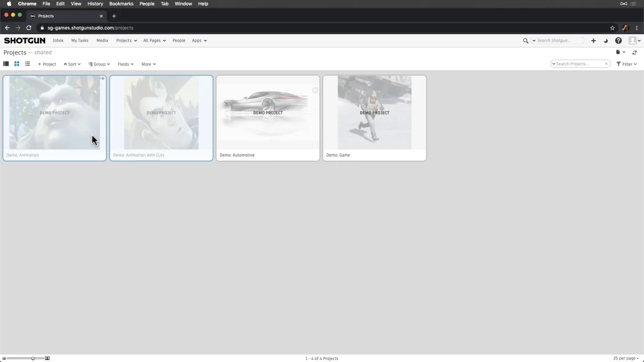Viewport: 644px width, 362px height.
Task: Clear the Search Projects field
Action: point(606,64)
